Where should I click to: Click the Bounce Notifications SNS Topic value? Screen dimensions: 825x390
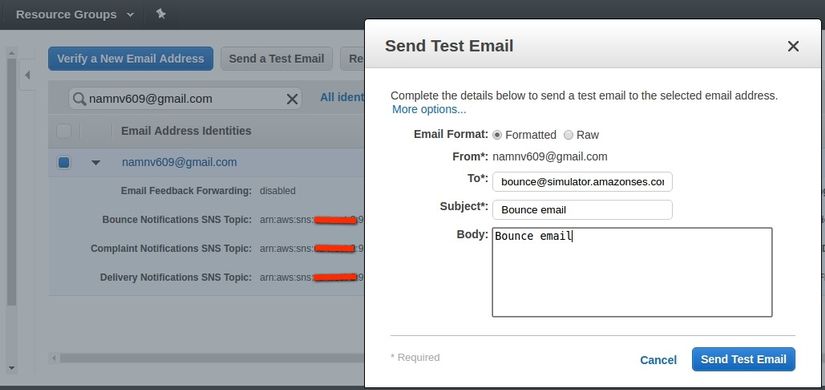311,220
